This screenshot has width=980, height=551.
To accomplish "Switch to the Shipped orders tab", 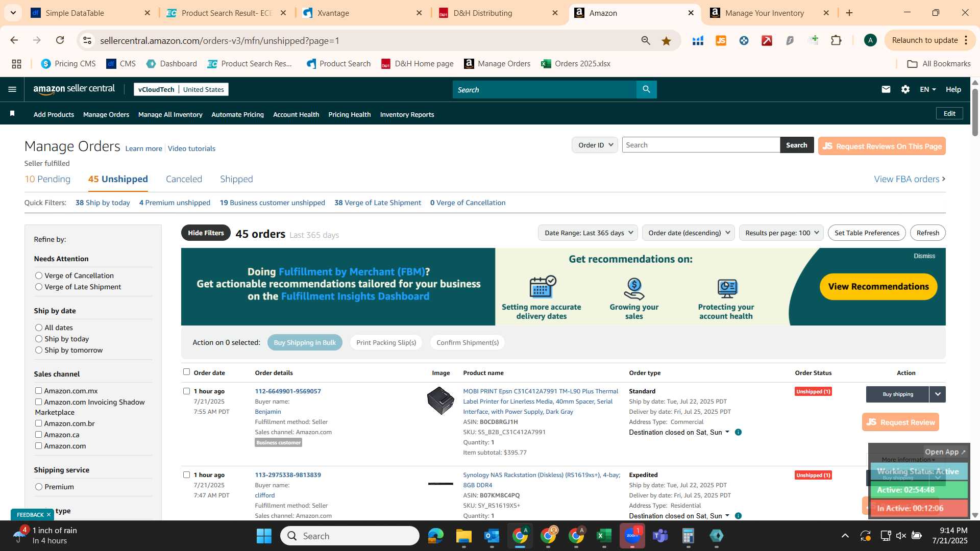I will [x=236, y=179].
